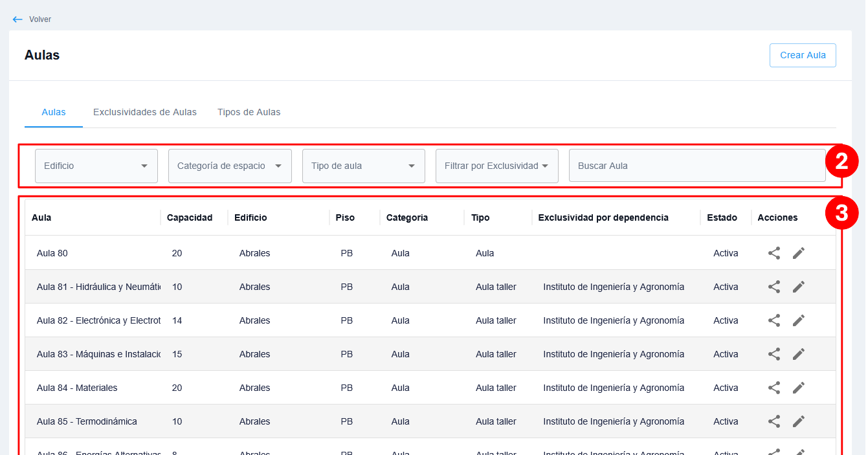Edit Aula 85 - Termodinámica with pencil icon

[x=799, y=421]
